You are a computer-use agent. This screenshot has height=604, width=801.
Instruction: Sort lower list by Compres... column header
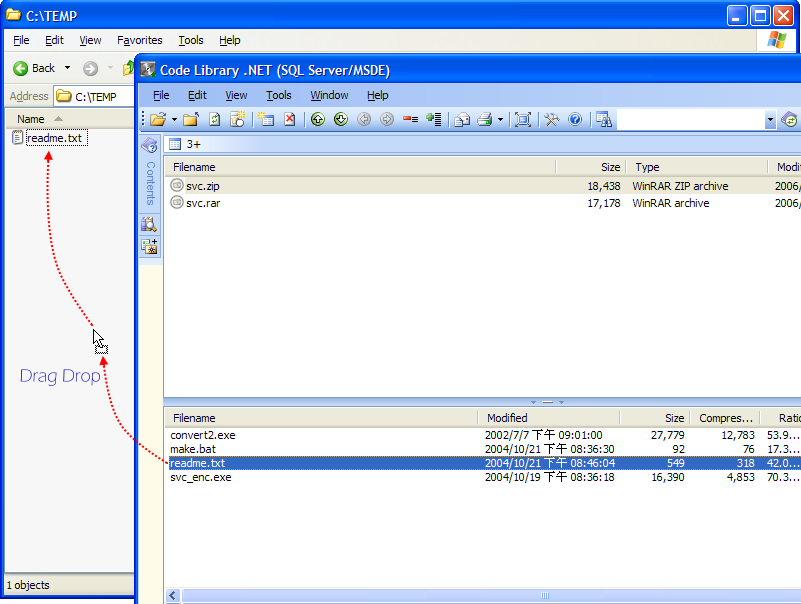click(724, 418)
